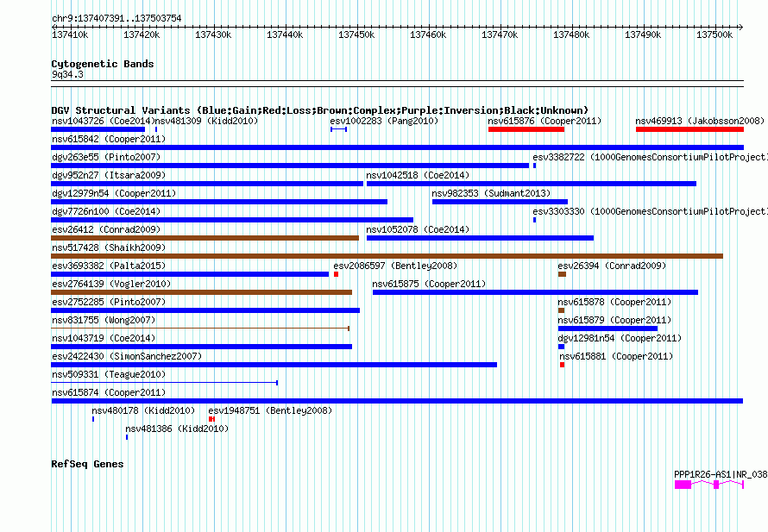
Task: Click the red nsv615876 (Cooper2011) loss bar
Action: point(526,129)
